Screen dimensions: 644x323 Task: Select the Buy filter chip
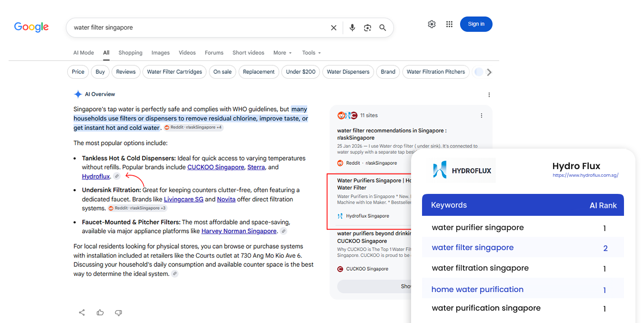[100, 72]
